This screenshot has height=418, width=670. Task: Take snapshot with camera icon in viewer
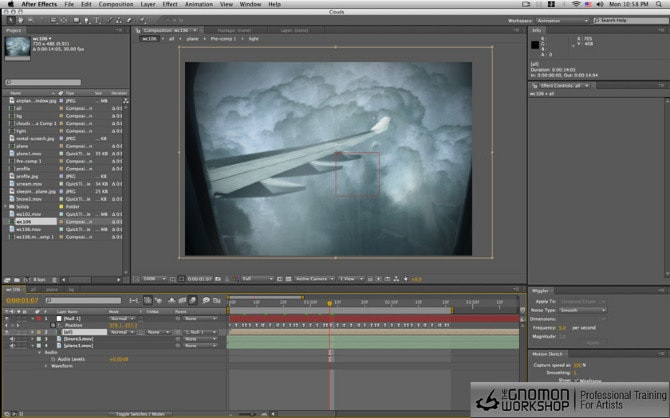tap(218, 279)
